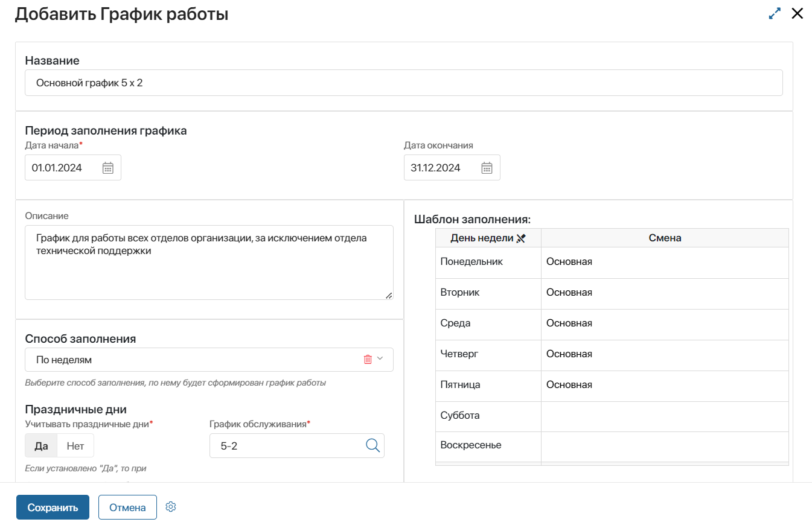
Task: Set Учитывать праздничные дни to Да
Action: coord(41,446)
